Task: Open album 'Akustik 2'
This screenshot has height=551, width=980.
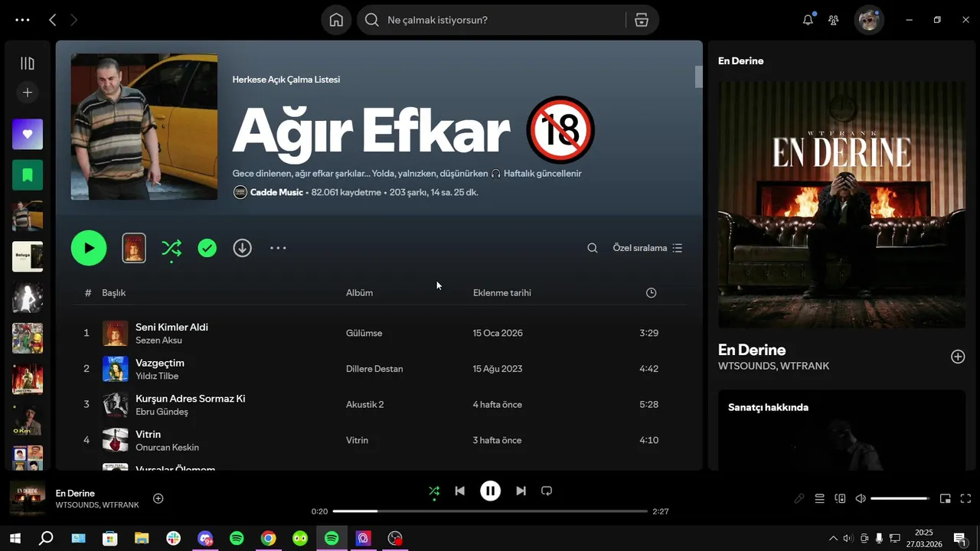Action: click(365, 404)
